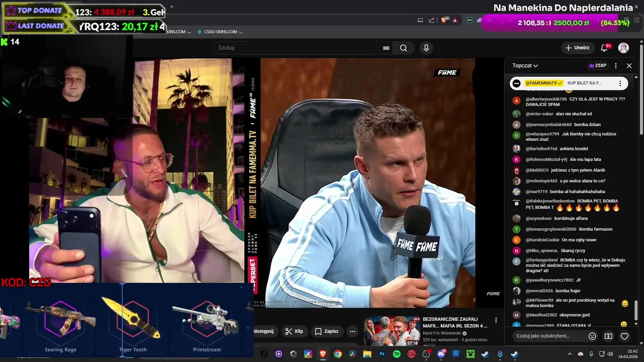The height and width of the screenshot is (362, 644).
Task: Click the on-screen keyboard icon in search box
Action: tap(386, 48)
